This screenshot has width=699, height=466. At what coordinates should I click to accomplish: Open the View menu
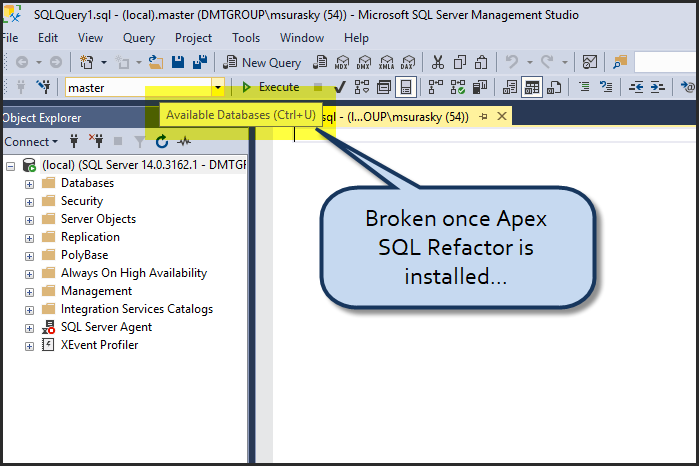(90, 38)
